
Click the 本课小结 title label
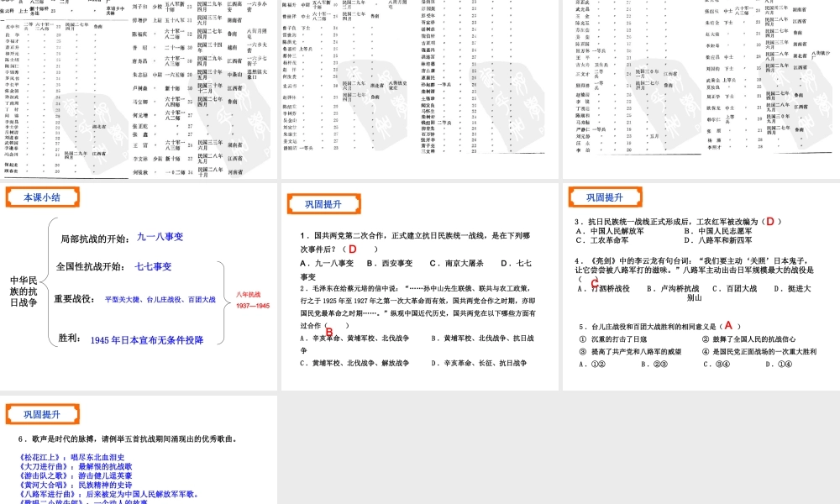point(42,197)
